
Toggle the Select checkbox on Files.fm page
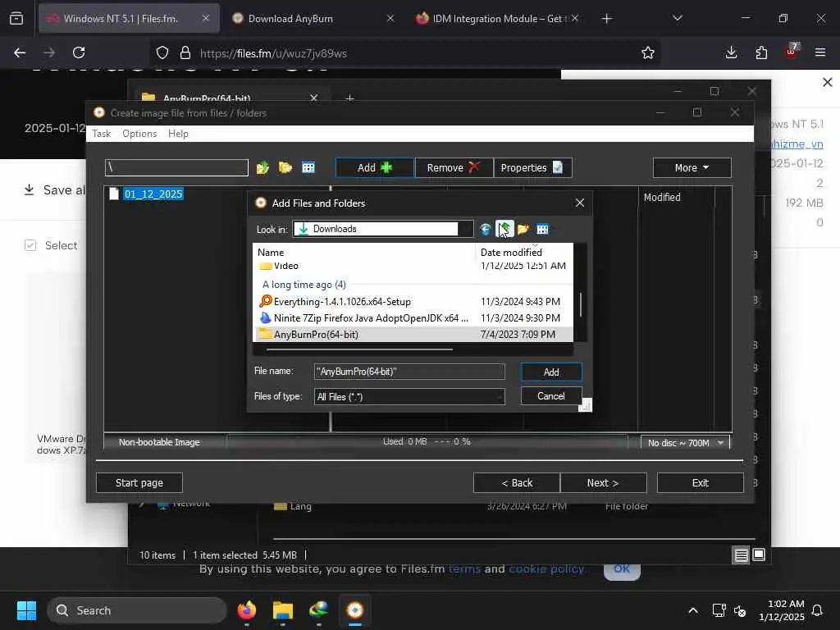point(30,245)
